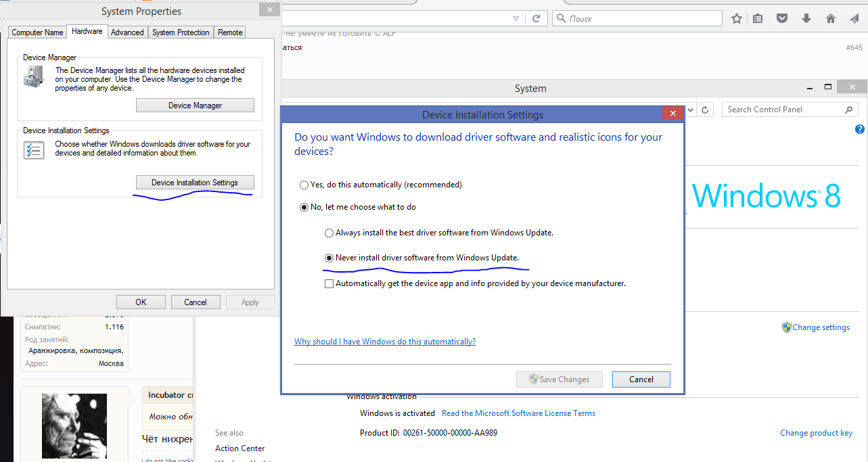This screenshot has width=868, height=462.
Task: Expand the System window address dropdown
Action: pyautogui.click(x=691, y=110)
